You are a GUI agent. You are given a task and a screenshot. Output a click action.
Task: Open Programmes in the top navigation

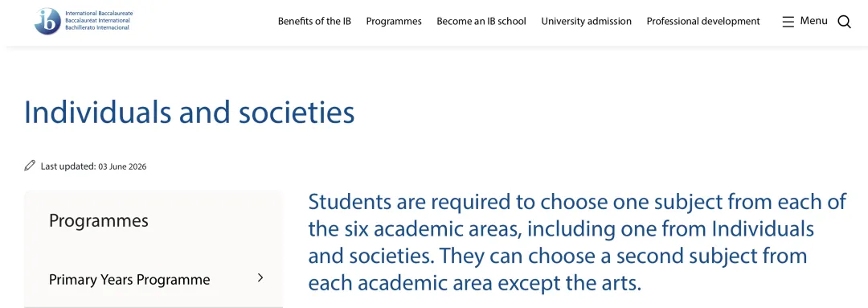tap(394, 21)
